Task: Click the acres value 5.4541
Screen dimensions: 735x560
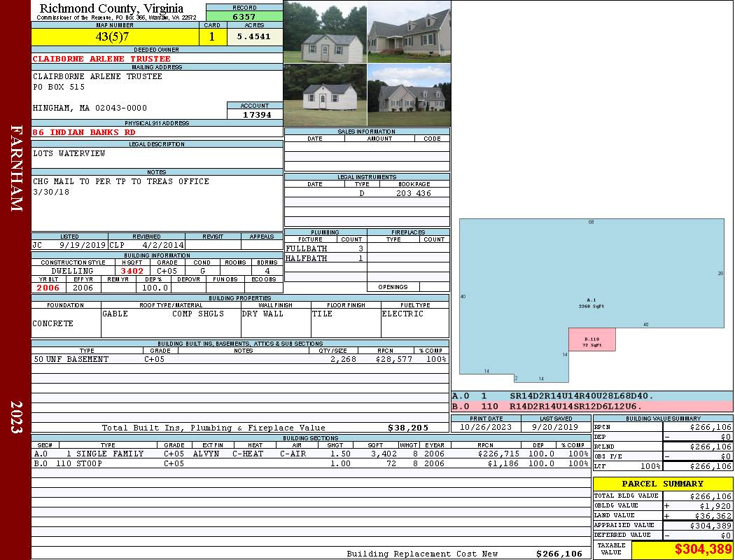Action: (253, 36)
